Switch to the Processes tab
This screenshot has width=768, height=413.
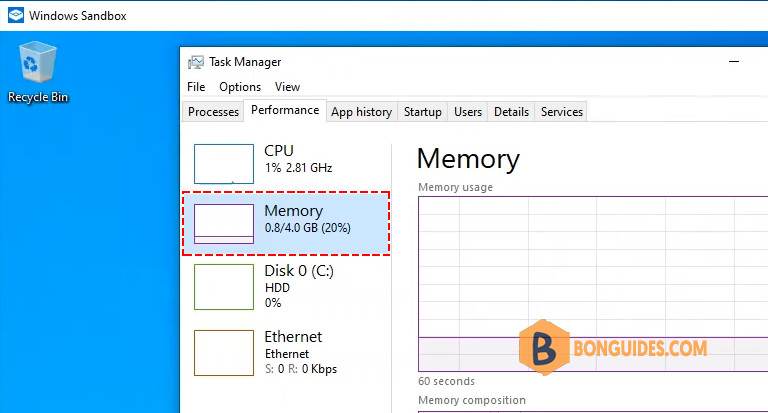pyautogui.click(x=213, y=112)
